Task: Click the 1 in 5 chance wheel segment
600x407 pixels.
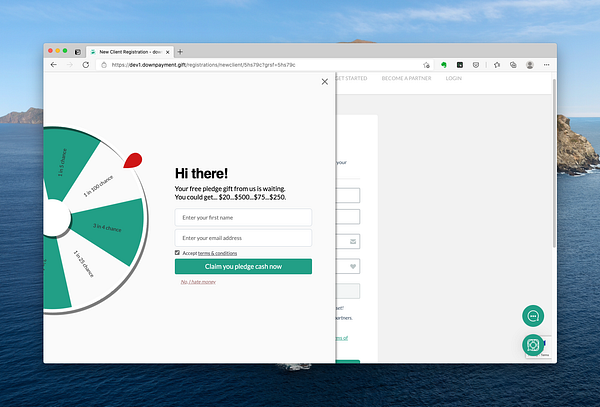Action: pos(63,163)
